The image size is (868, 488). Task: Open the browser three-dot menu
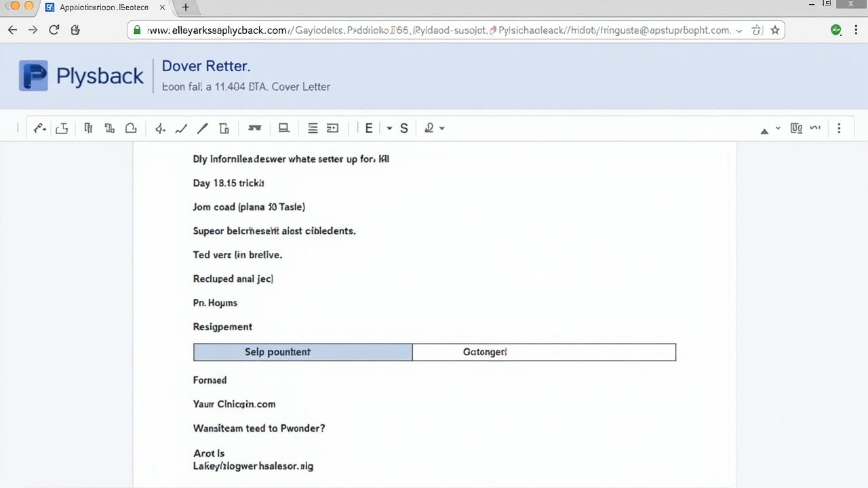[856, 30]
